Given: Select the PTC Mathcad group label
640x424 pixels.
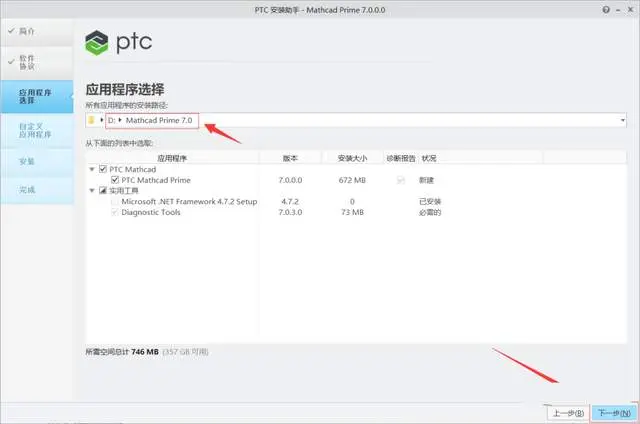Looking at the screenshot, I should point(133,169).
